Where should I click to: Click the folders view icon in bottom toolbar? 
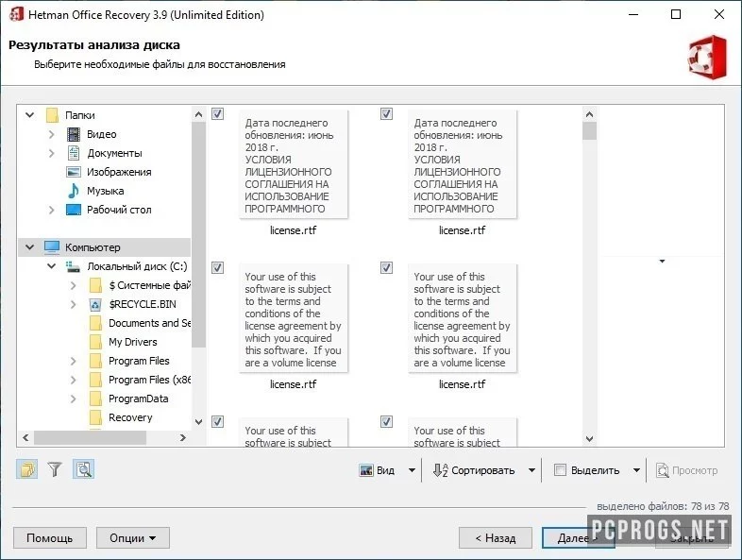click(x=27, y=469)
